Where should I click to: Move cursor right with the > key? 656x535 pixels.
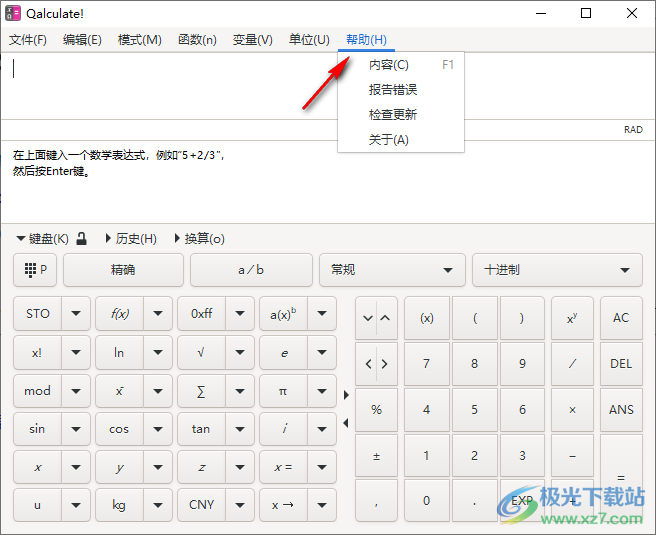(x=385, y=364)
